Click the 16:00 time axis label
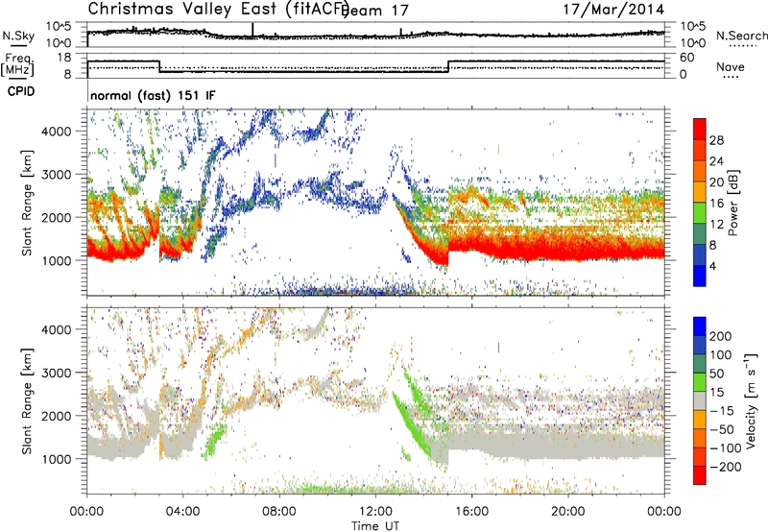Viewport: 768px width, 532px height. tap(471, 512)
